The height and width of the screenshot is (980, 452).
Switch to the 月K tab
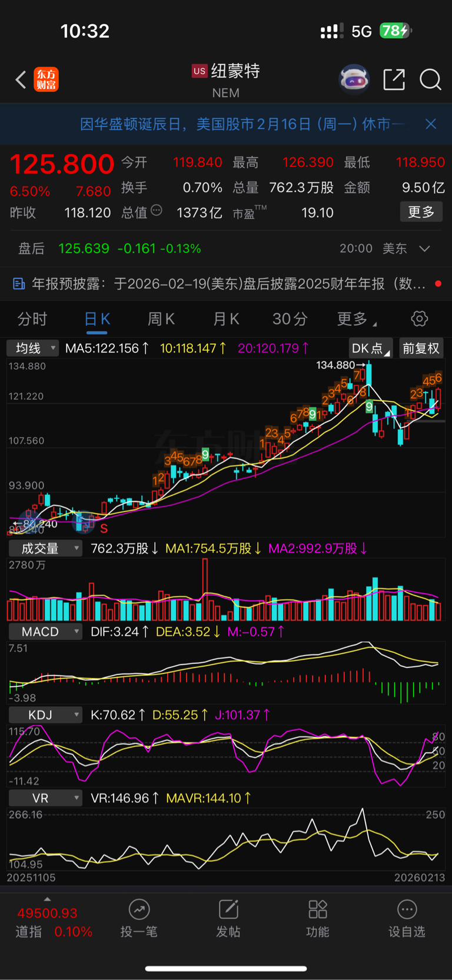pos(226,319)
